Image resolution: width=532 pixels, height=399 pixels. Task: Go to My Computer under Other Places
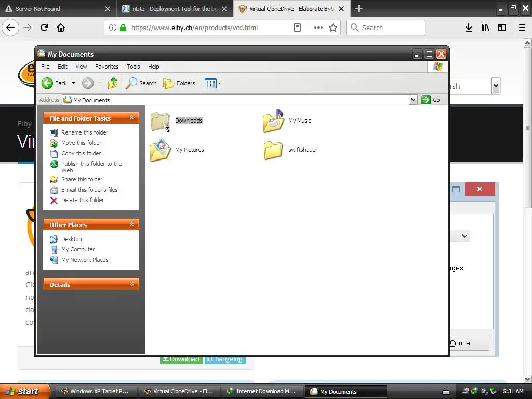tap(78, 249)
